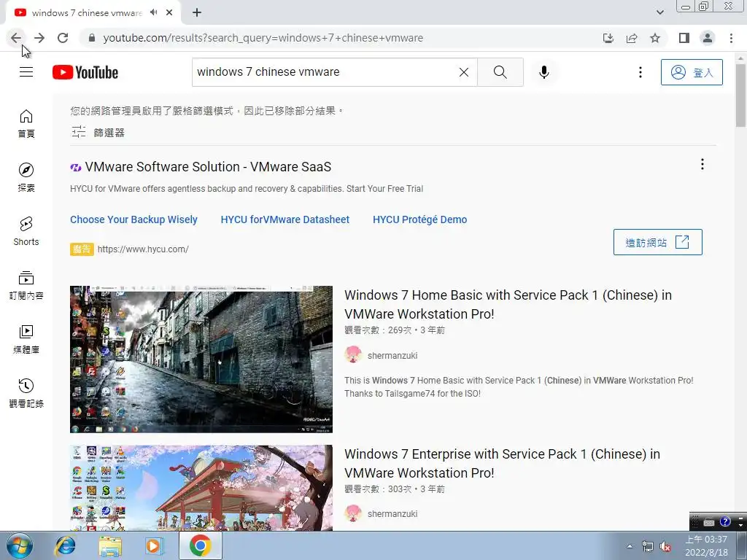
Task: Click the language bar keyboard icon
Action: click(709, 522)
